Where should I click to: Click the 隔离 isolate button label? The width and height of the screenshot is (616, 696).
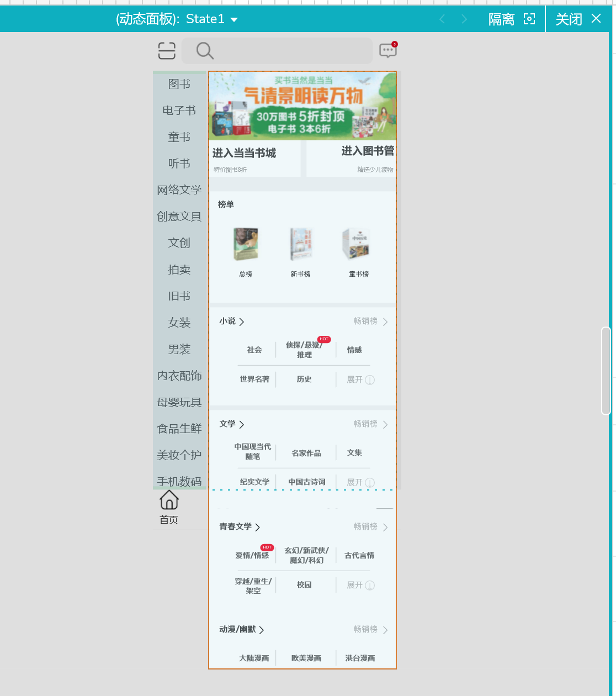501,19
